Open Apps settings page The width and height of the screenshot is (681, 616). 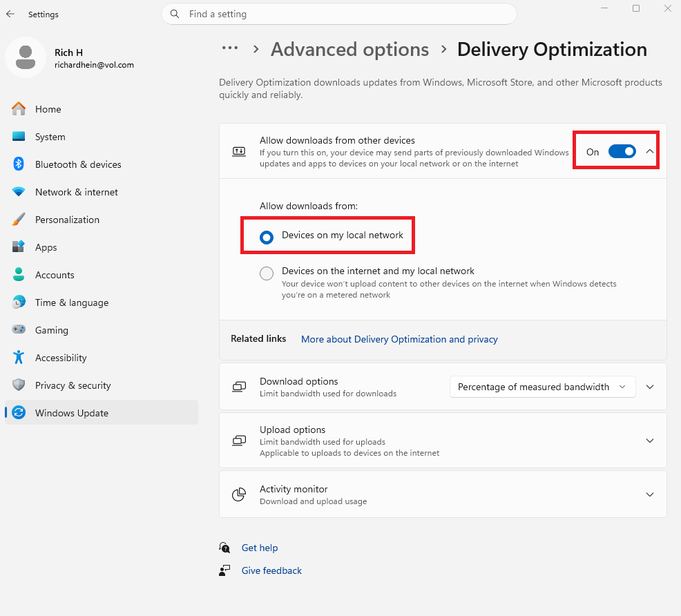point(102,247)
